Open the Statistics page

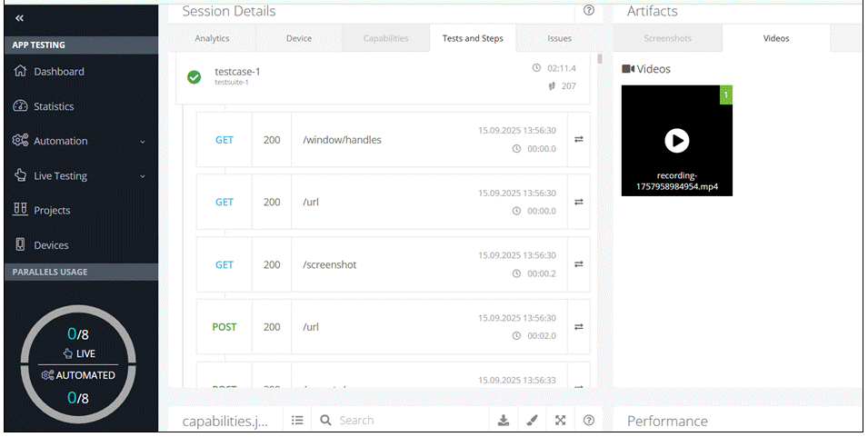pos(54,106)
